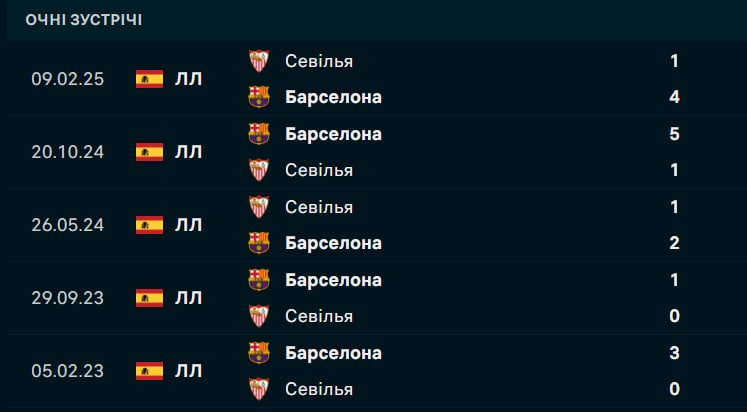Click Sevilla crest in 05.02.23 match
The height and width of the screenshot is (412, 747).
(258, 389)
